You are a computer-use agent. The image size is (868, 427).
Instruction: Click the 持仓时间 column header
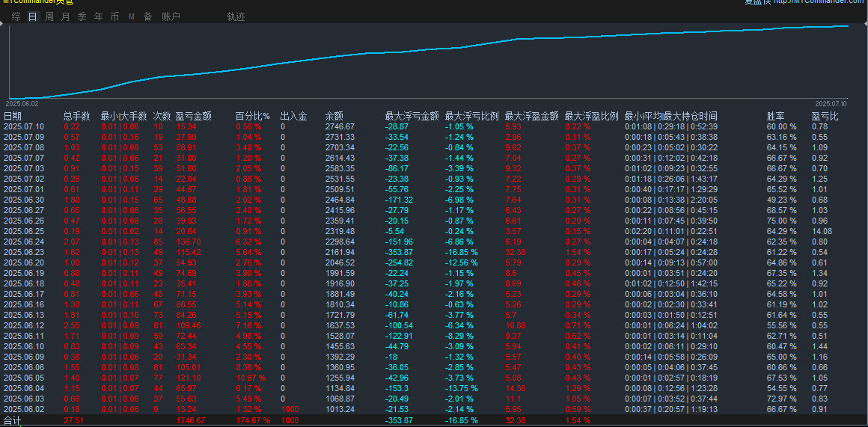[x=671, y=116]
